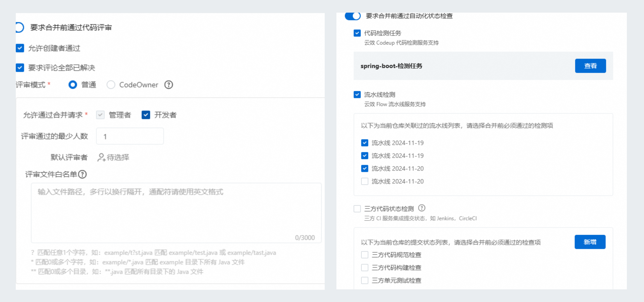Check 三方代码规范检查 checkbox
The width and height of the screenshot is (644, 302).
pyautogui.click(x=364, y=255)
